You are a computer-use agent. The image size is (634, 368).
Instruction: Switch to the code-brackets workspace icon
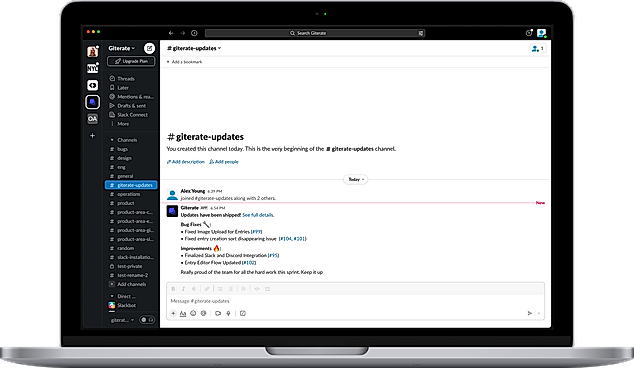click(93, 85)
